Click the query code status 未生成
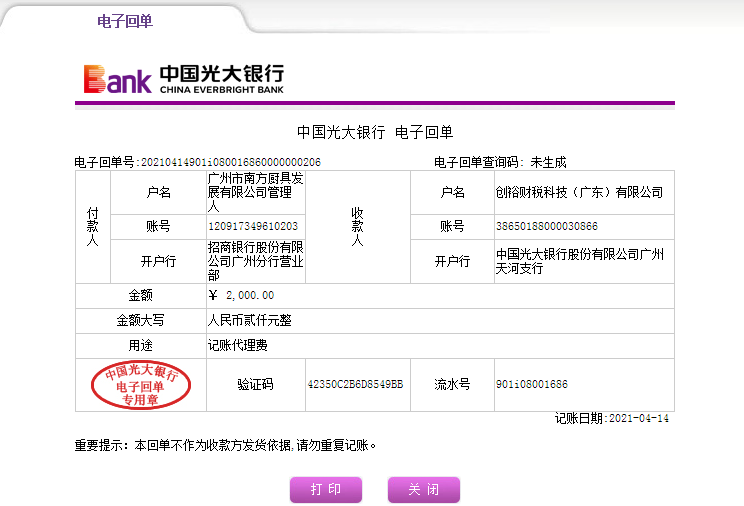 [548, 162]
